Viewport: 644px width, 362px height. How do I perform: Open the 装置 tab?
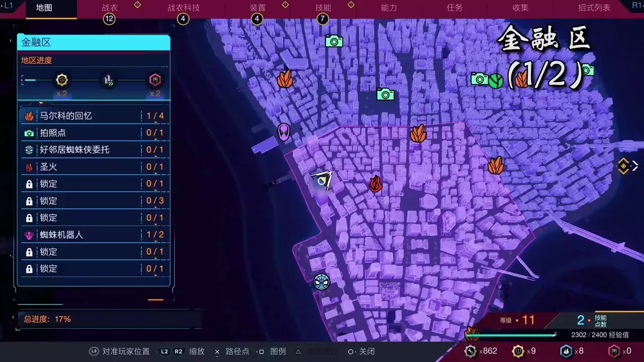[258, 8]
